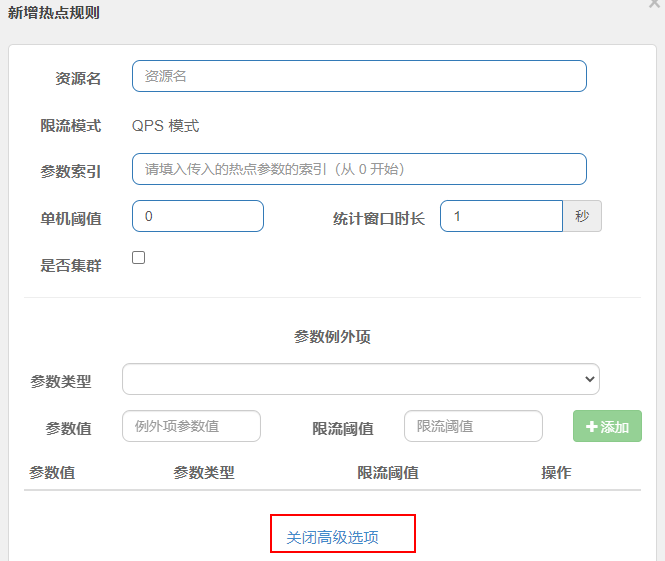Close the 新增热点规则 dialog
This screenshot has height=561, width=665.
click(x=655, y=3)
